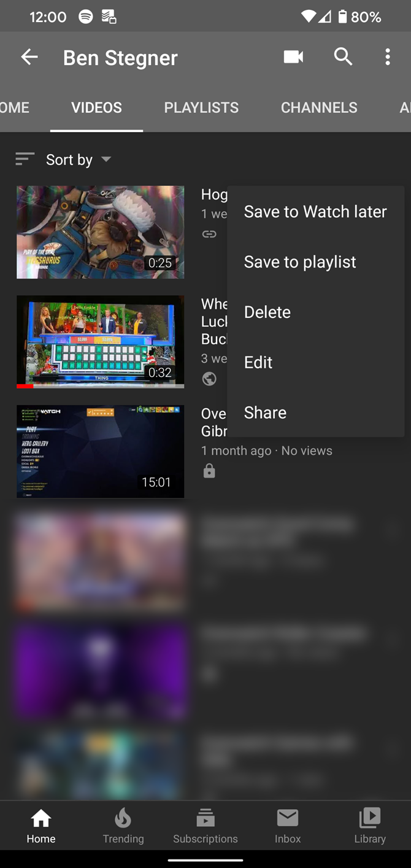The image size is (411, 868).
Task: Tap the sort lines icon
Action: [25, 160]
